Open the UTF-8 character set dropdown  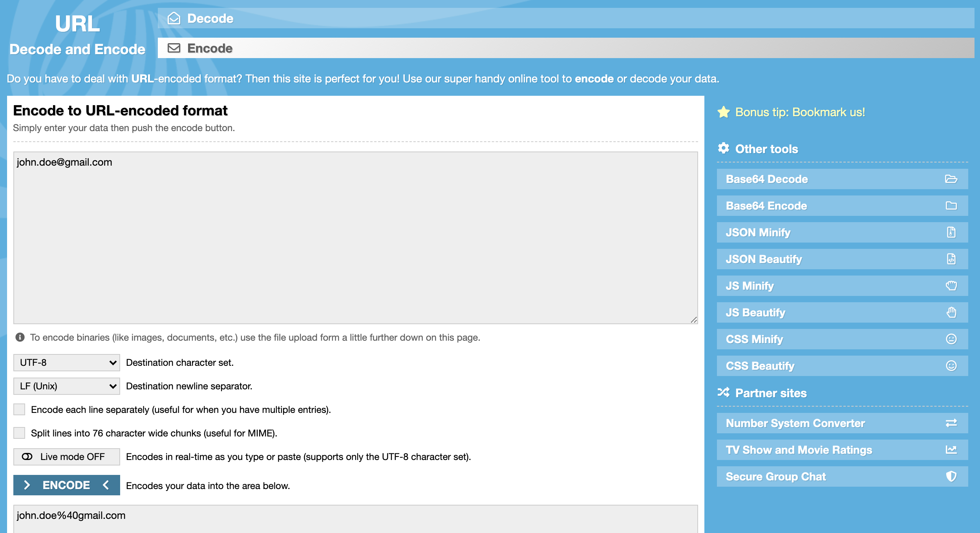coord(66,363)
